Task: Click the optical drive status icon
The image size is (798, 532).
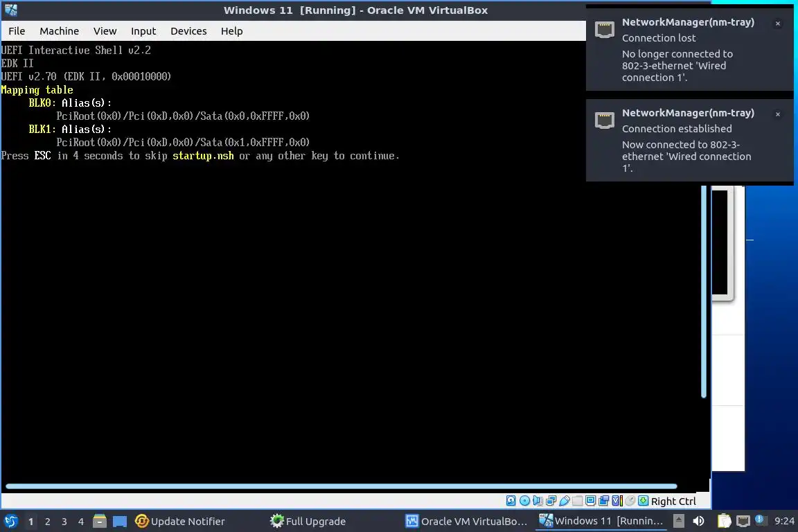Action: pyautogui.click(x=524, y=500)
